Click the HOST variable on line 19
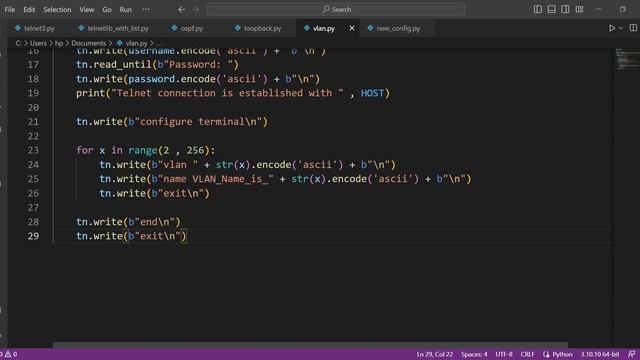640x360 pixels. tap(372, 93)
